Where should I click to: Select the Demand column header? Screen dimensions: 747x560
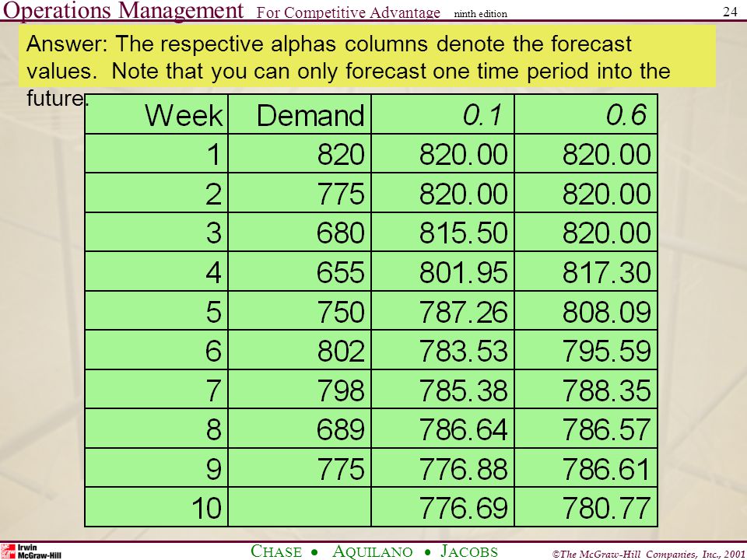pyautogui.click(x=300, y=114)
